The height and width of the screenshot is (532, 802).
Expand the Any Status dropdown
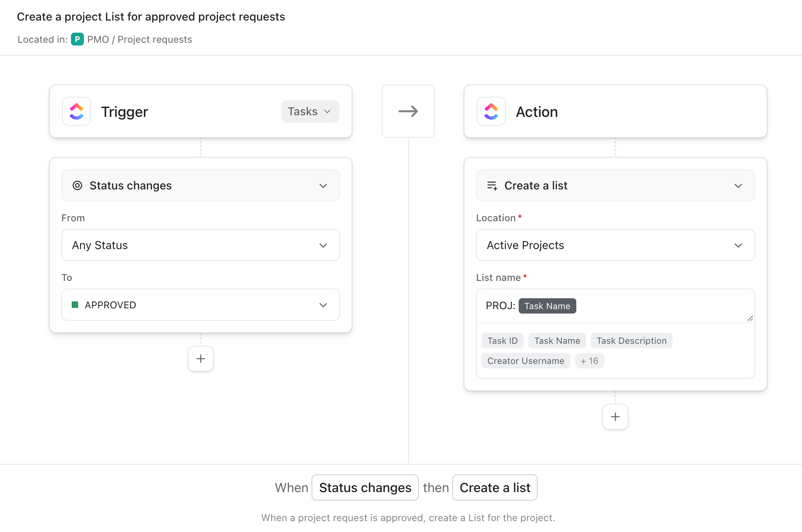click(x=200, y=245)
